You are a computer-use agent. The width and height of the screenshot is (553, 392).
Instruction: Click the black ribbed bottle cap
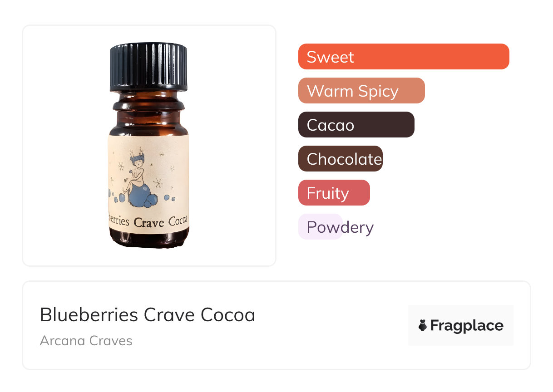[148, 67]
